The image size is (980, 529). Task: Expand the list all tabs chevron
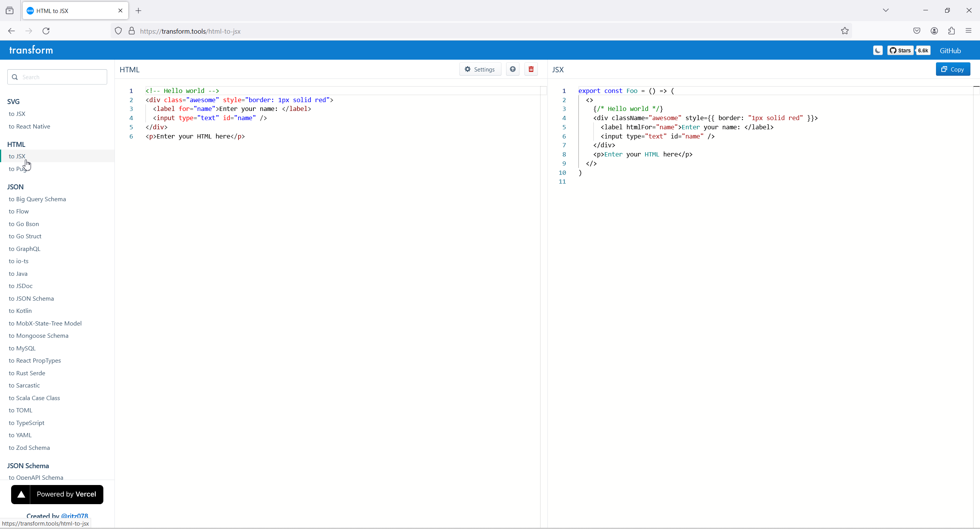885,10
